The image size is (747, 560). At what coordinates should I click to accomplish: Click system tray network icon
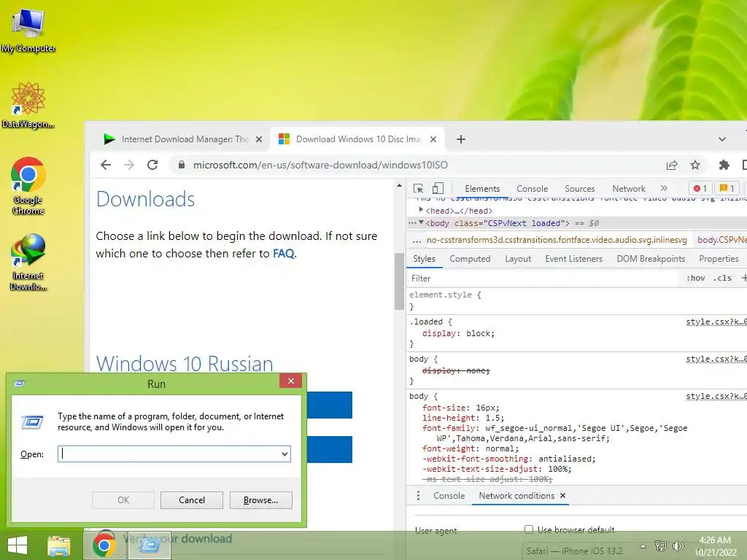(x=661, y=545)
